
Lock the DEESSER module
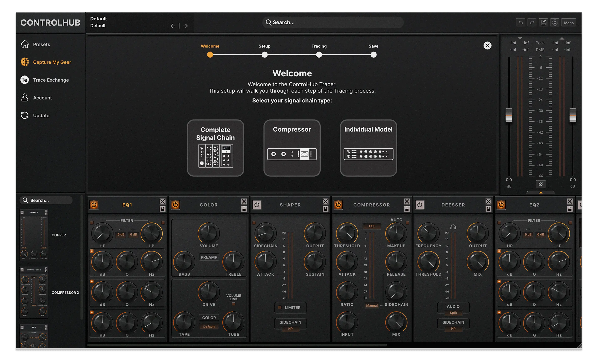coord(488,209)
